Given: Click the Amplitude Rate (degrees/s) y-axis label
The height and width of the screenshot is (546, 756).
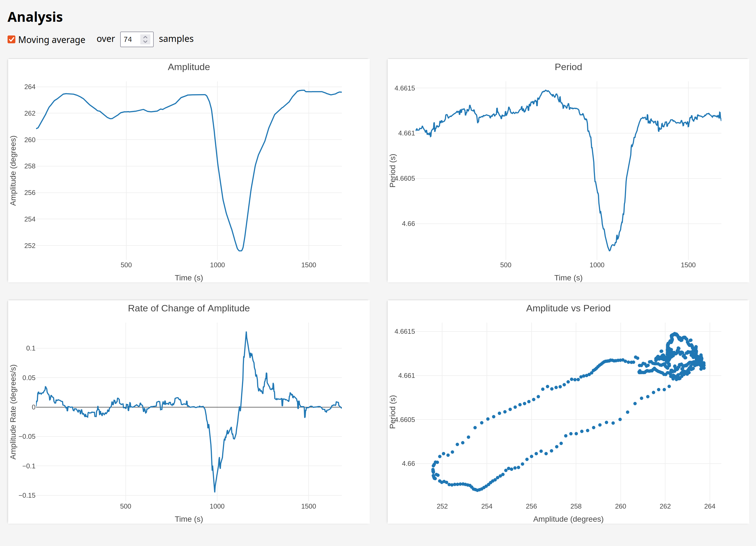Looking at the screenshot, I should tap(13, 412).
